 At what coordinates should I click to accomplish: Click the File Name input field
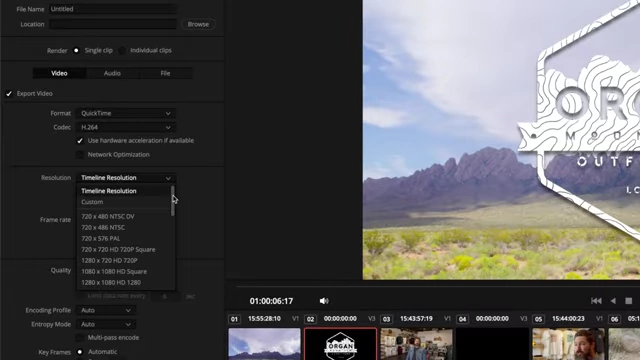[x=113, y=9]
